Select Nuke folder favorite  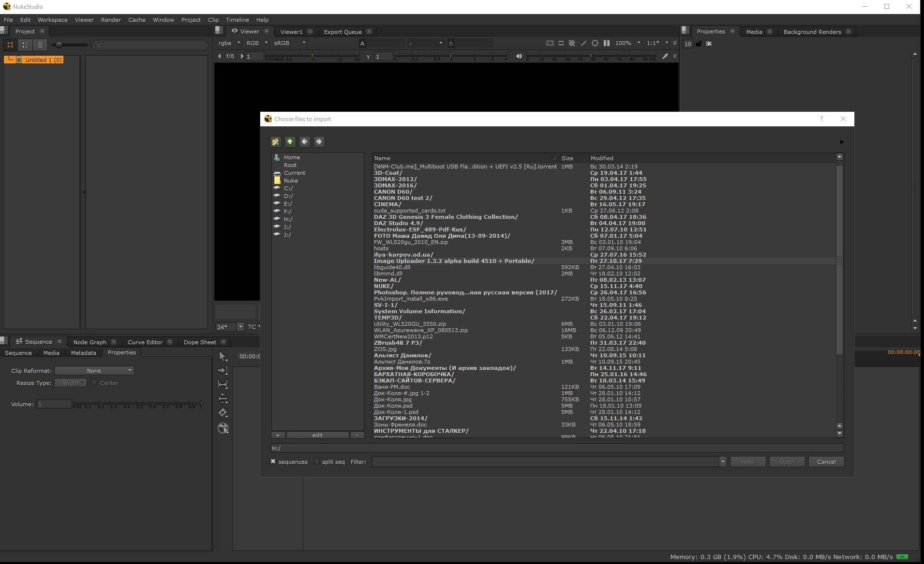click(291, 181)
